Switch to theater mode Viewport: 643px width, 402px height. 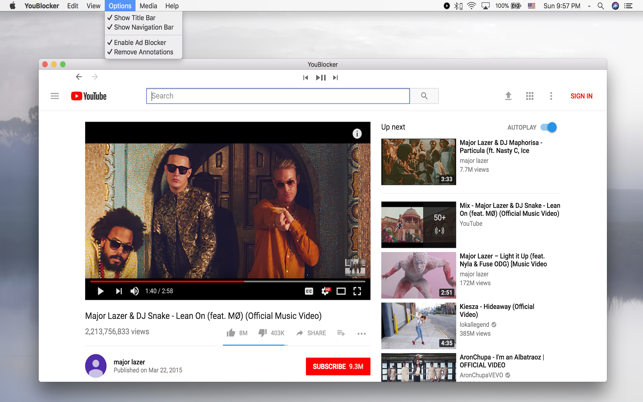pyautogui.click(x=341, y=291)
